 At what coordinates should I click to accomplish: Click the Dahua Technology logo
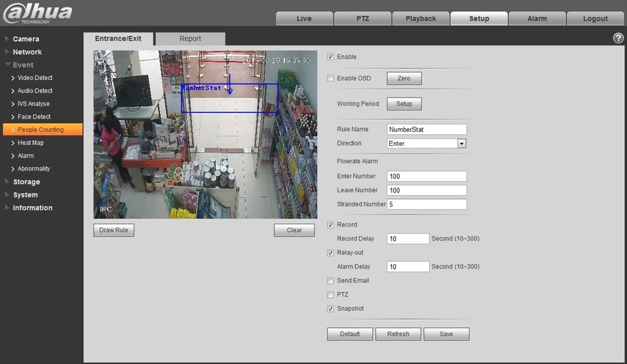(x=38, y=13)
